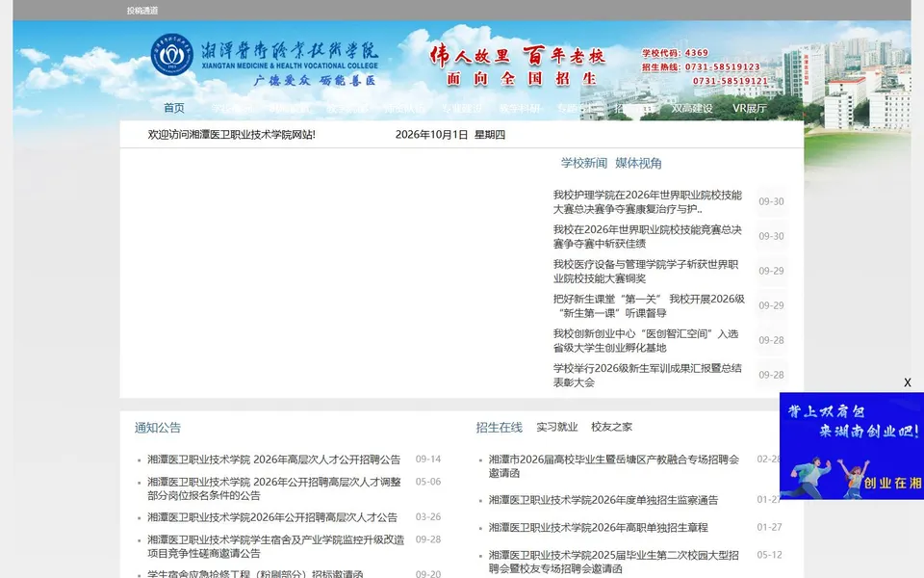Open the 投稿通道 link
This screenshot has width=924, height=578.
pyautogui.click(x=142, y=11)
